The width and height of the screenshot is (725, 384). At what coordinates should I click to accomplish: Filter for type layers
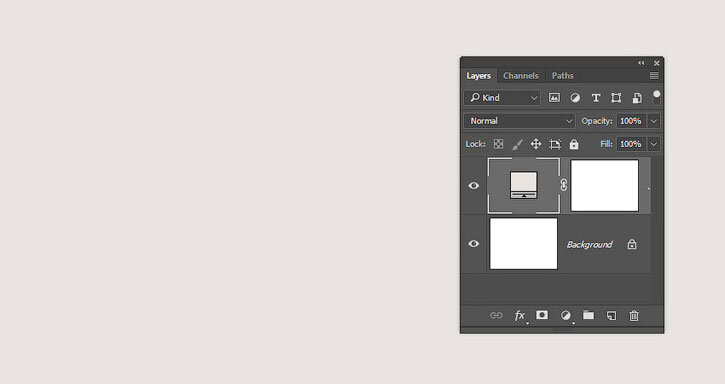pyautogui.click(x=596, y=98)
